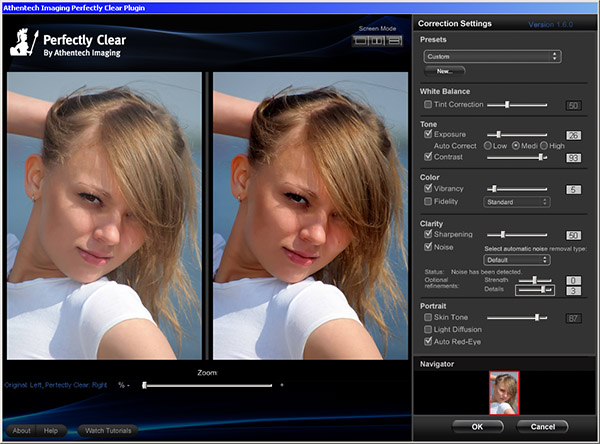Select the side-by-side split screen mode icon

click(x=378, y=41)
